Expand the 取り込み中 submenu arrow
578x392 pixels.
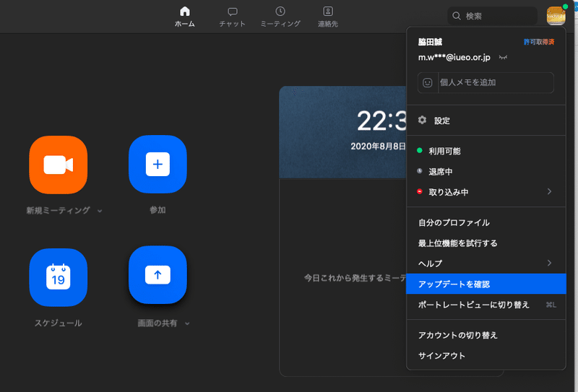click(549, 191)
